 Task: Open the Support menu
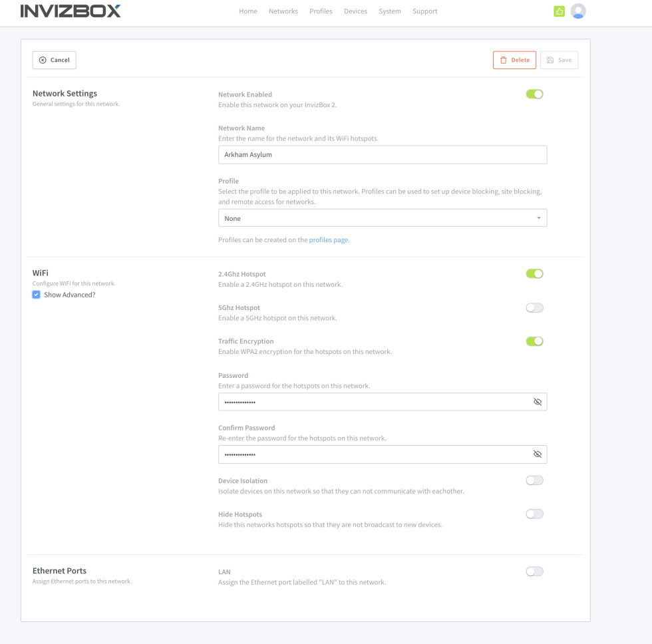tap(424, 11)
